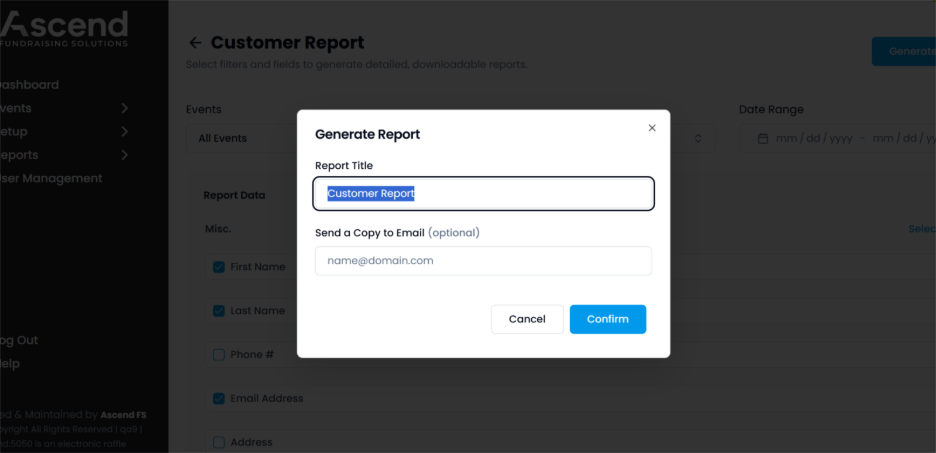Focus the Send a Copy to Email field
The image size is (936, 453).
[483, 261]
